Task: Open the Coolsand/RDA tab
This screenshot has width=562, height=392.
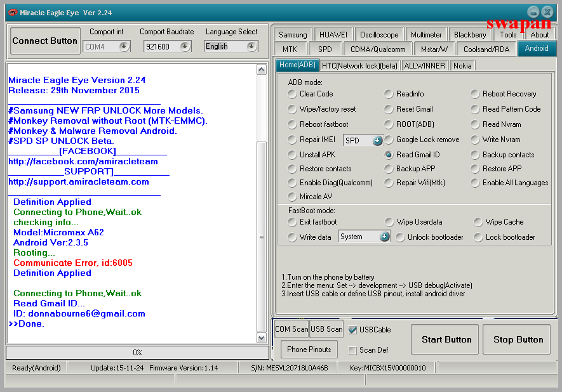Action: [x=486, y=49]
